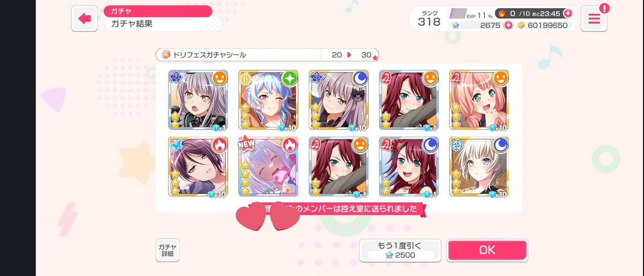644x276 pixels.
Task: Select the pink-haired girl card
Action: click(x=479, y=100)
